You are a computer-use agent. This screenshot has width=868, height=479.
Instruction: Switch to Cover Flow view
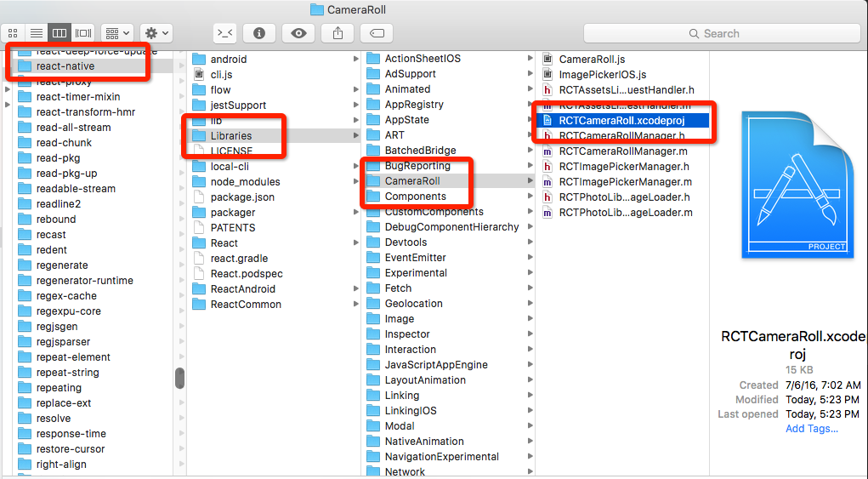(x=82, y=33)
